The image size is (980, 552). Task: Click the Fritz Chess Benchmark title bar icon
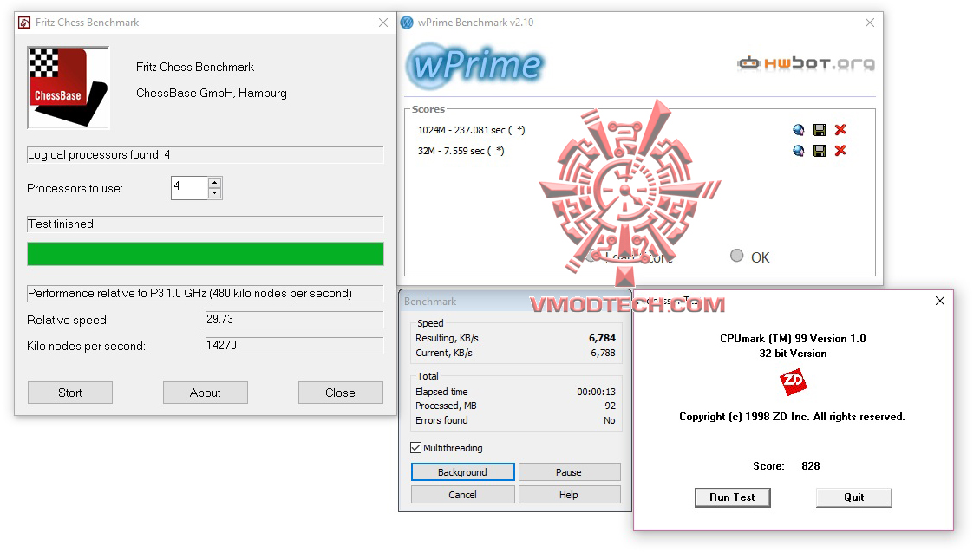24,23
